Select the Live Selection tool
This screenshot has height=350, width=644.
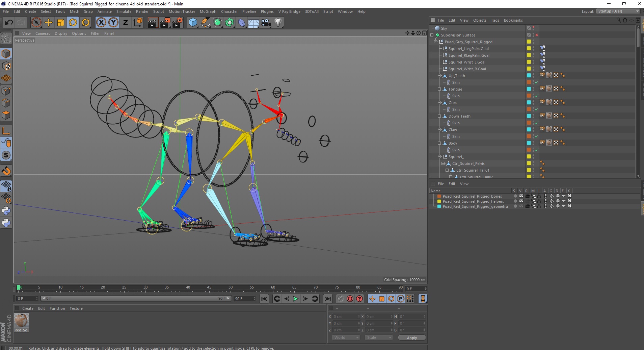[36, 23]
